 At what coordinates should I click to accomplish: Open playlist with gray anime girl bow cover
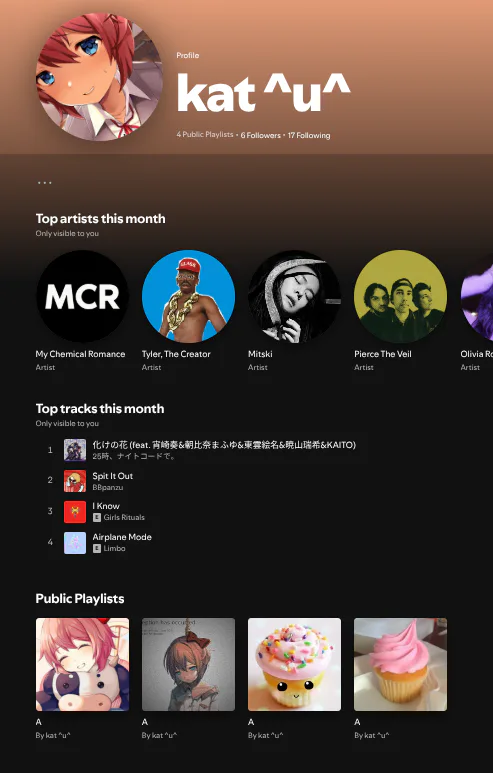pos(188,665)
